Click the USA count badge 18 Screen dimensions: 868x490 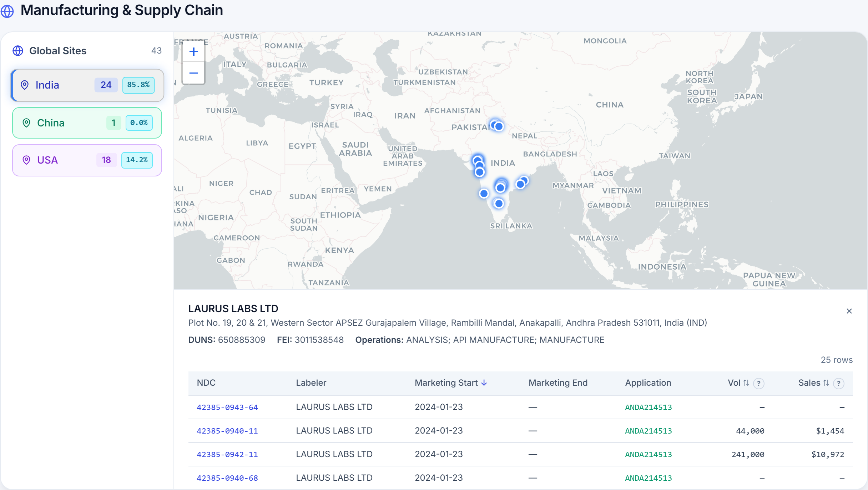[x=106, y=160]
